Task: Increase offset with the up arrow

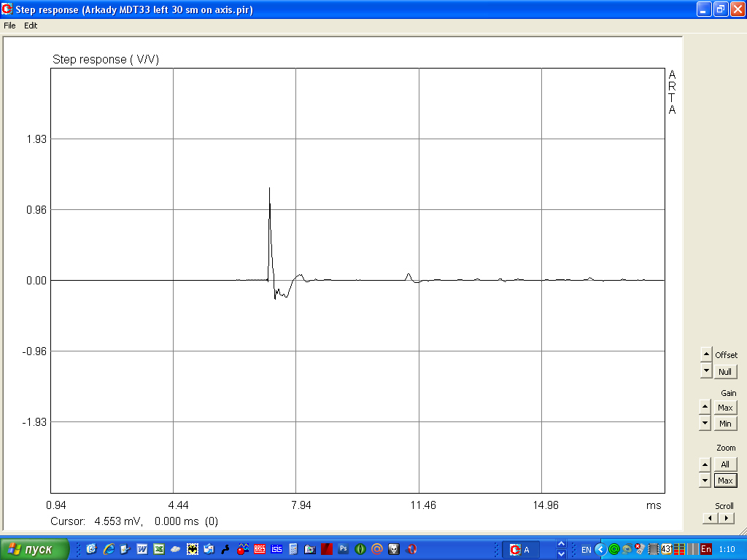Action: click(x=706, y=354)
